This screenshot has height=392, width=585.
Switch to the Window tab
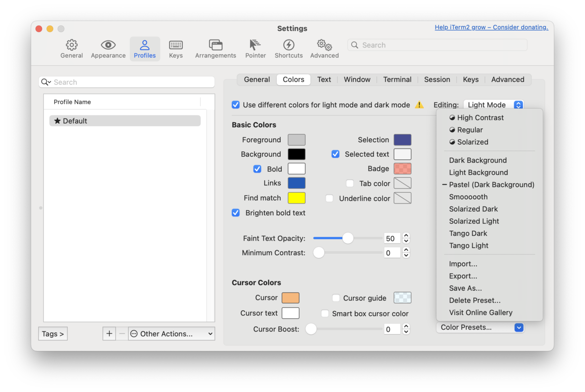[357, 79]
